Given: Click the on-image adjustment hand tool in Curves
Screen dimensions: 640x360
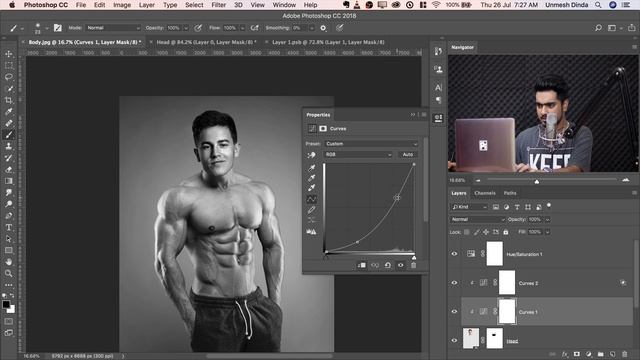Looking at the screenshot, I should click(x=311, y=155).
